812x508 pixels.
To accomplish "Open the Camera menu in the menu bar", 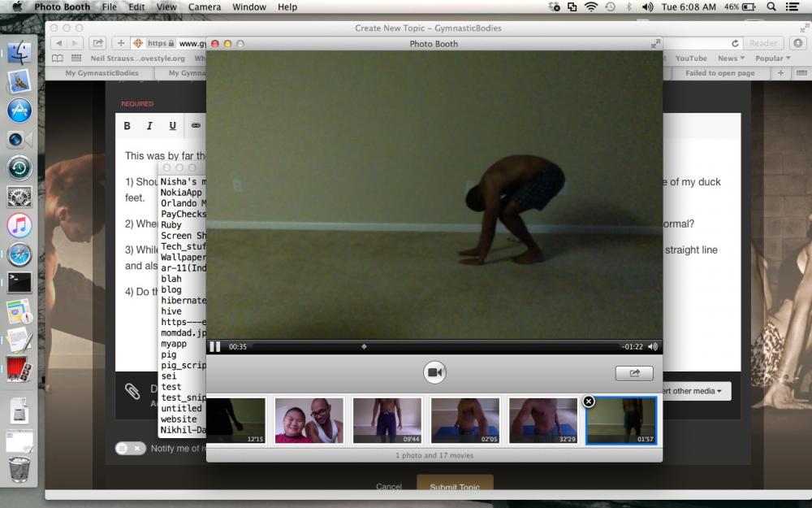I will (205, 7).
